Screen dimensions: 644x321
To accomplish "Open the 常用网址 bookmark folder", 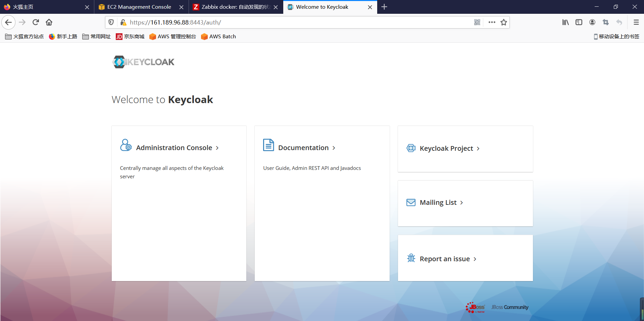I will point(97,36).
